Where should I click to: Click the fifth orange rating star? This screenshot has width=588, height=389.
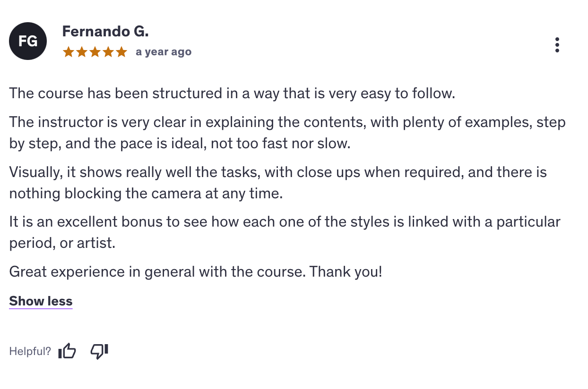point(121,52)
